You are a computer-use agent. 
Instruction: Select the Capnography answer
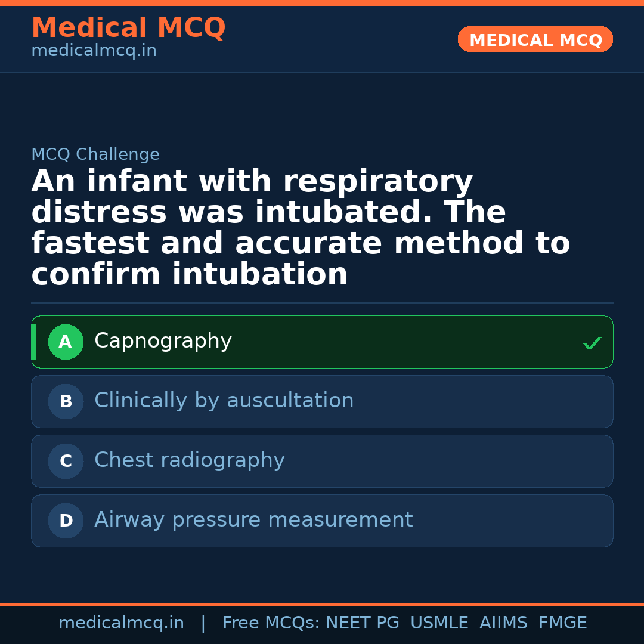click(163, 341)
